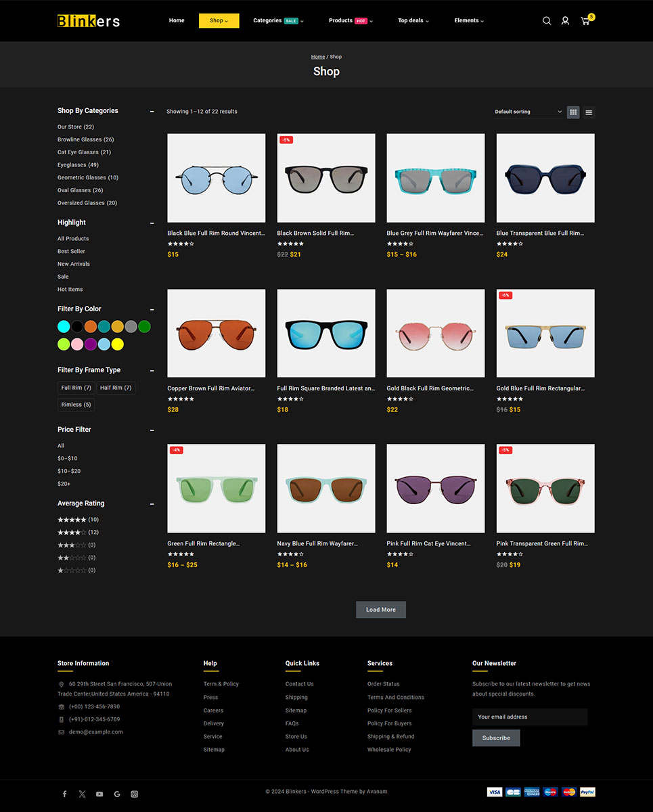Toggle the Rimless frame filter
The width and height of the screenshot is (653, 812).
click(x=76, y=405)
